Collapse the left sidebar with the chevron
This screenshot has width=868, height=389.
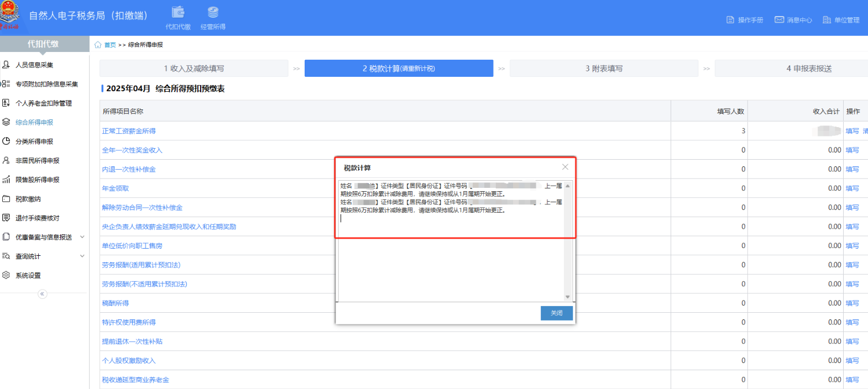43,294
